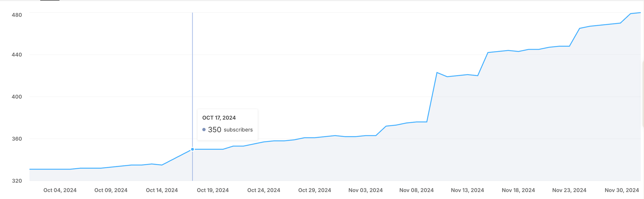Click the 440 y-axis label

[17, 55]
